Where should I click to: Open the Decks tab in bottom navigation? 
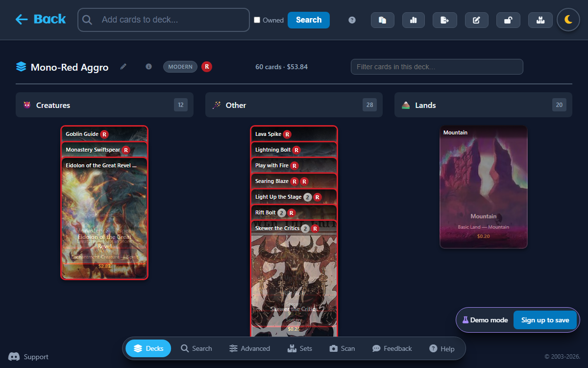pos(148,348)
